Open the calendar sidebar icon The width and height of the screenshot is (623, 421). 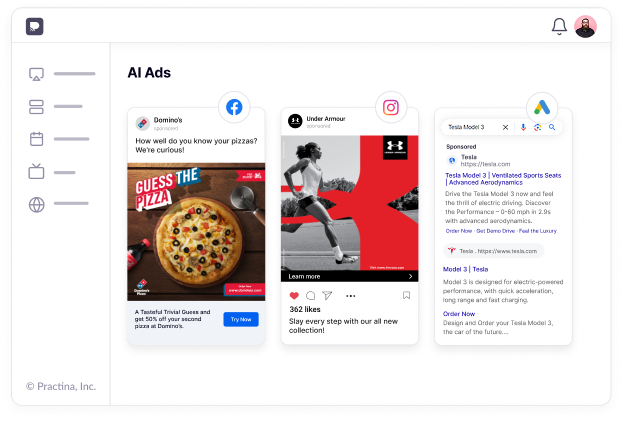(36, 139)
